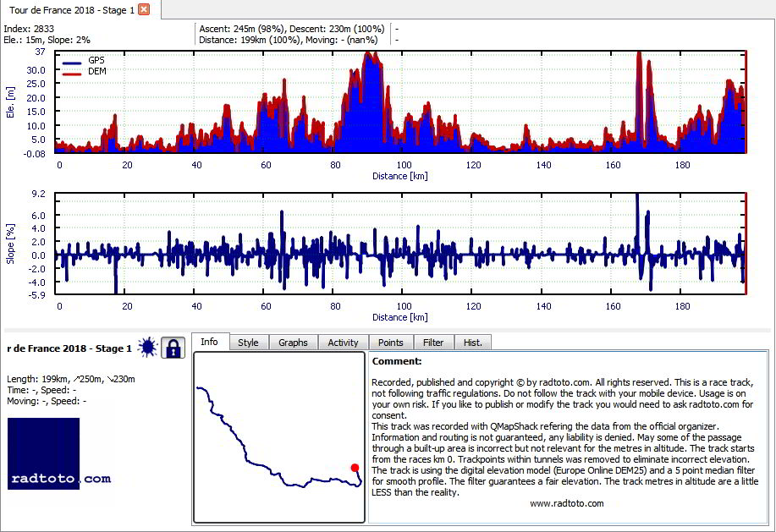The width and height of the screenshot is (776, 532).
Task: Click the track overview map preview
Action: click(x=279, y=437)
